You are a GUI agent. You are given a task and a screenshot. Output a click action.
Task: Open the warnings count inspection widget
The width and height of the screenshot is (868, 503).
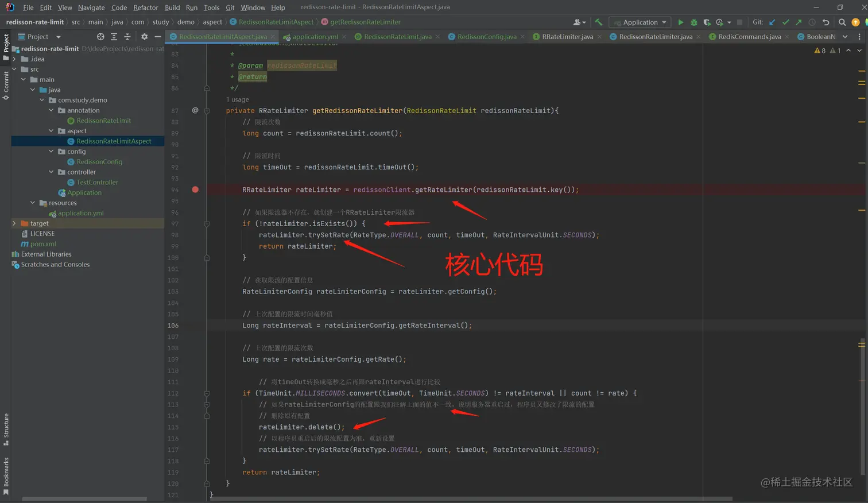(827, 51)
